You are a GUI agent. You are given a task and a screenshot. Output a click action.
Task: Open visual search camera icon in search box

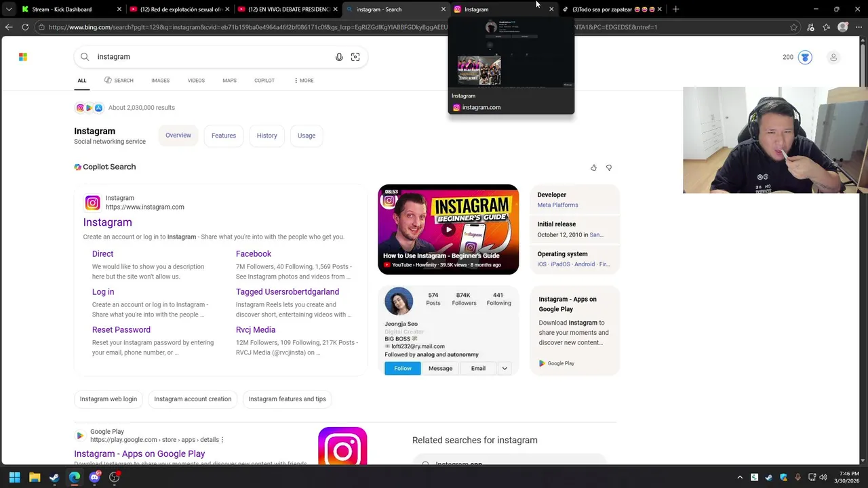pyautogui.click(x=355, y=57)
